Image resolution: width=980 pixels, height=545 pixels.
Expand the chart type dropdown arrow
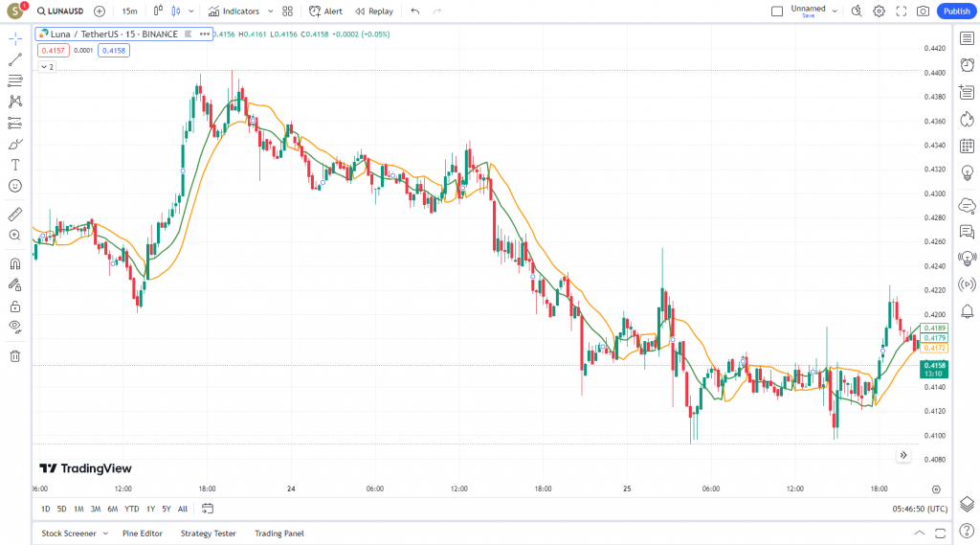(x=191, y=11)
